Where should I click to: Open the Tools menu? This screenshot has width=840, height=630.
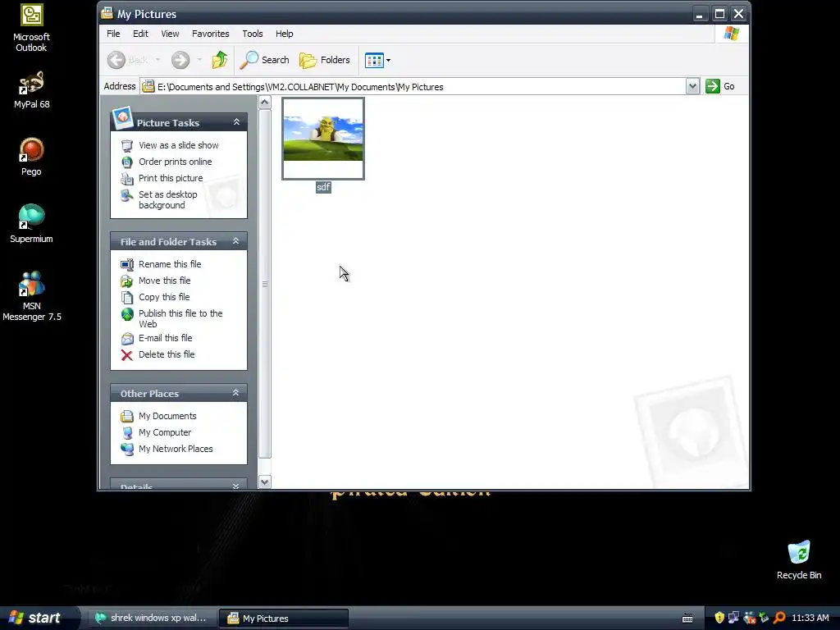click(253, 34)
